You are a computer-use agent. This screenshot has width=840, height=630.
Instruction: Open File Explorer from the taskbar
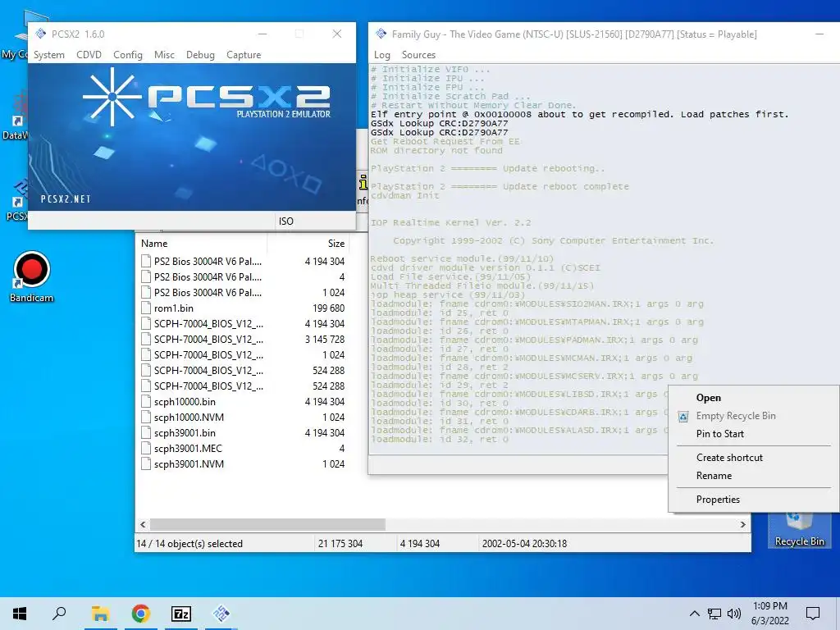coord(100,614)
